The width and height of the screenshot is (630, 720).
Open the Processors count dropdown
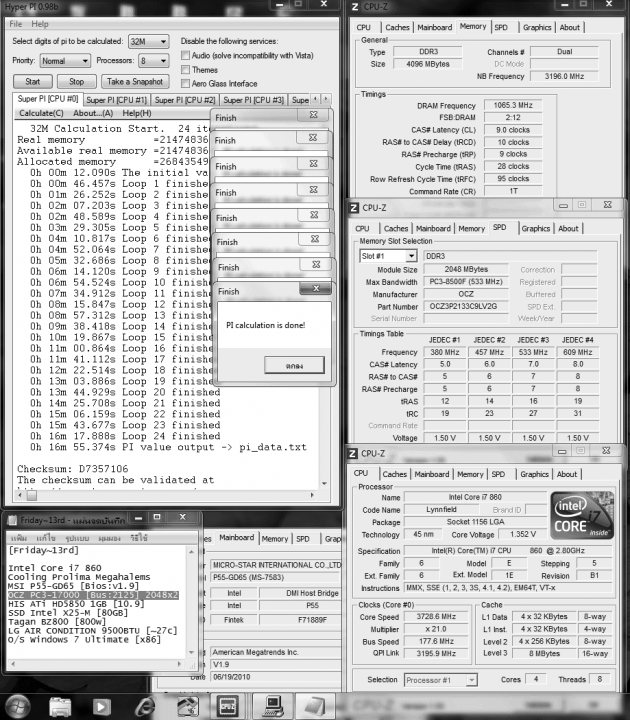coord(155,61)
